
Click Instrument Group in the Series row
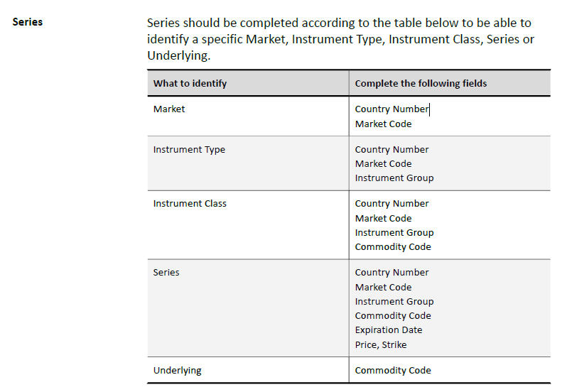pos(394,301)
